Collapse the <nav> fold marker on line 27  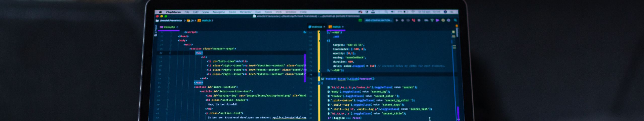point(170,53)
